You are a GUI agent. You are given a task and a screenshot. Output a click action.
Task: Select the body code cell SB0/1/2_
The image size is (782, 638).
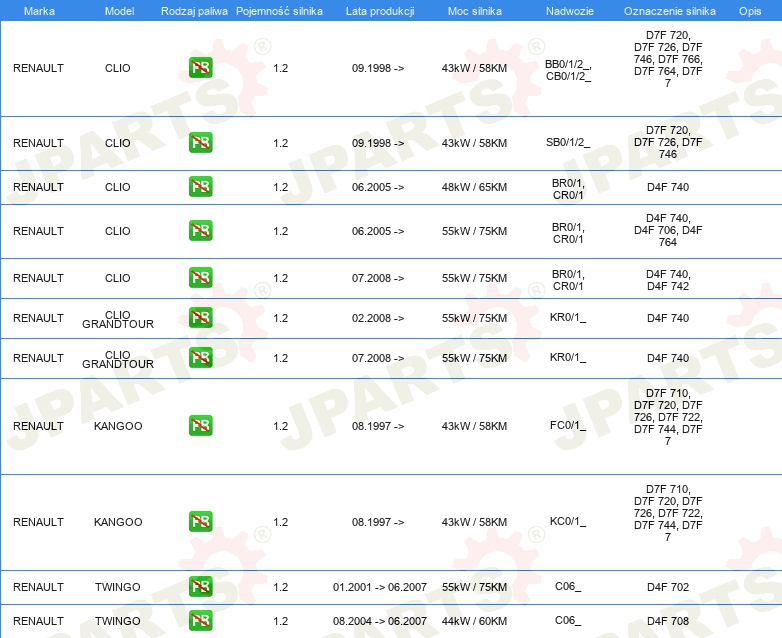[568, 142]
